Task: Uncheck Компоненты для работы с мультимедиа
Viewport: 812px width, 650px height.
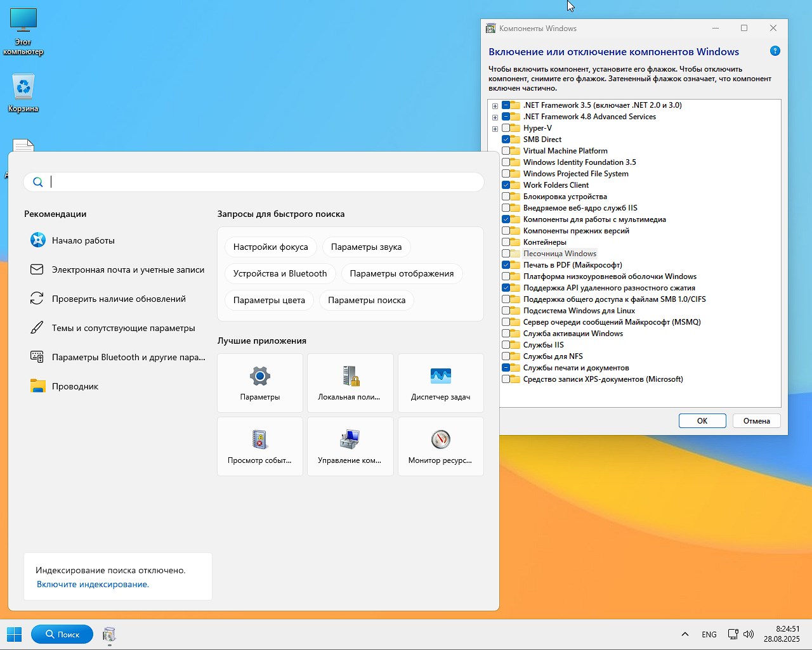Action: [506, 219]
